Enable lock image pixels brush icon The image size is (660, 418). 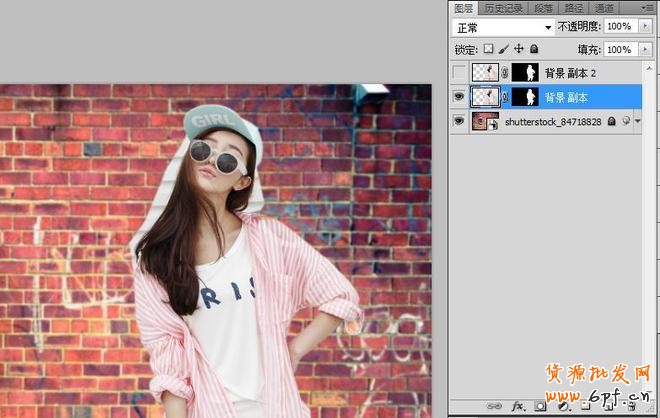click(503, 48)
